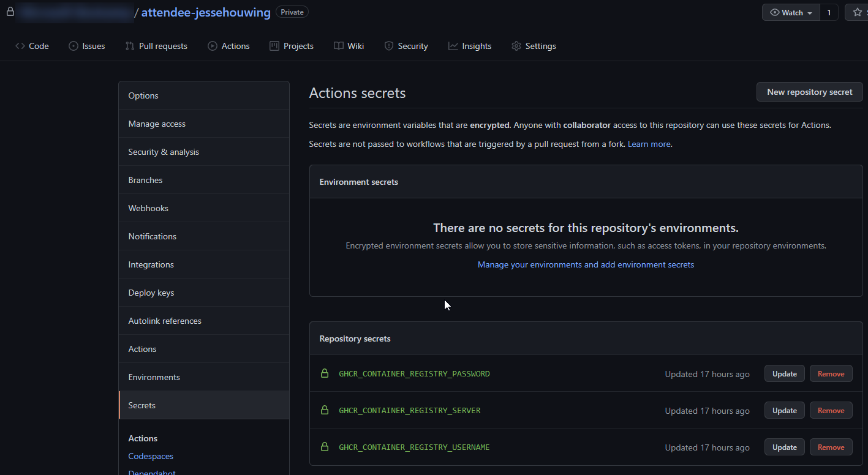Click the Insights tab graph icon

tap(453, 46)
